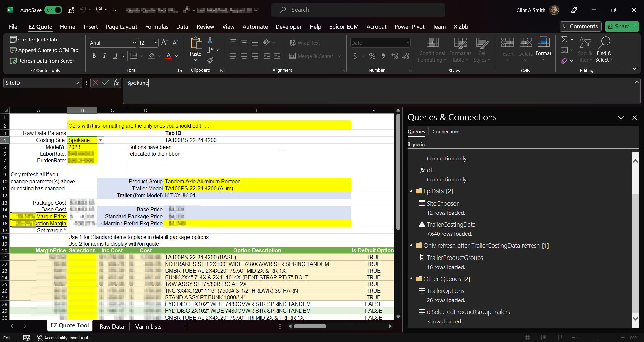Viewport: 644px width, 342px height.
Task: Switch to the Raw Data sheet tab
Action: (112, 326)
